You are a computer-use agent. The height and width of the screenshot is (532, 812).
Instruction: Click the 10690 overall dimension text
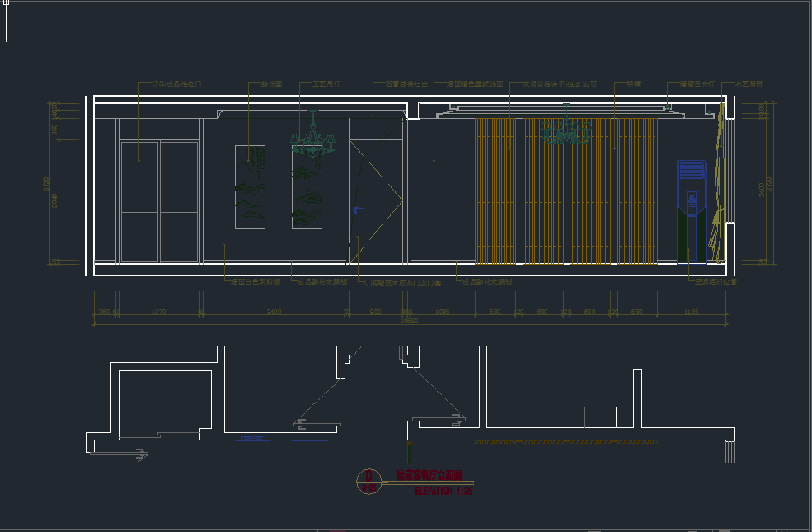409,322
